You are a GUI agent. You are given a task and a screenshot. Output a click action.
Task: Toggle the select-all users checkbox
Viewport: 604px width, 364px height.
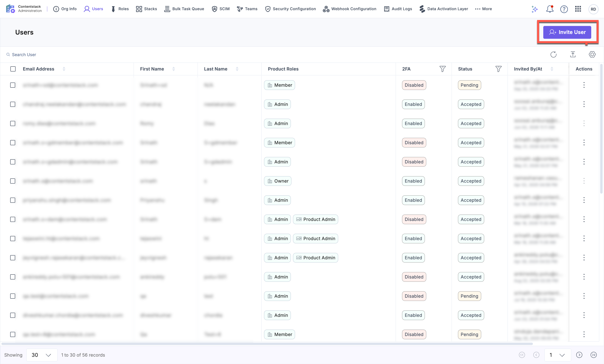point(13,69)
